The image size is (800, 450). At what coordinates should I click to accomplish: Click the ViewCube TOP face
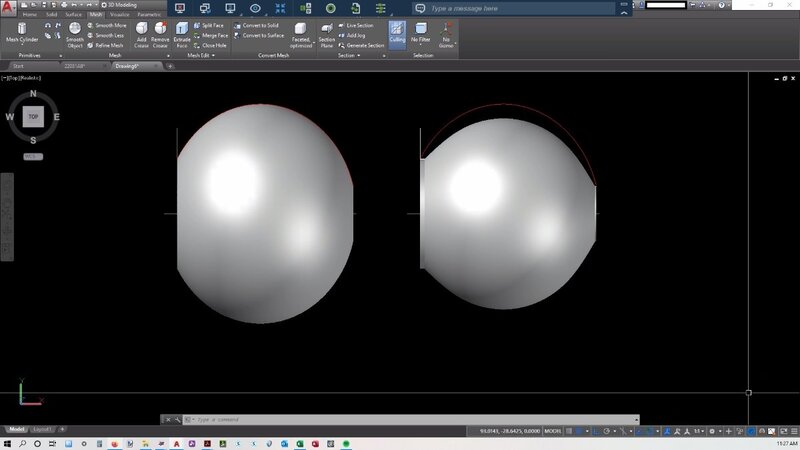point(33,116)
